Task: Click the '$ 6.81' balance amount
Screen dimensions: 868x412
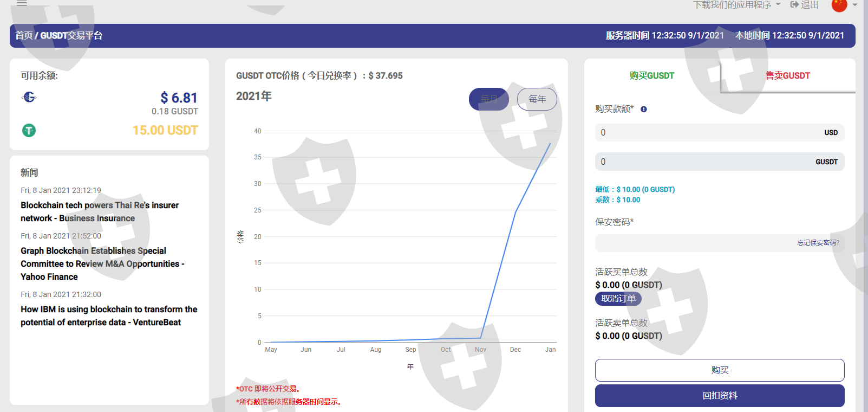Action: (x=179, y=98)
